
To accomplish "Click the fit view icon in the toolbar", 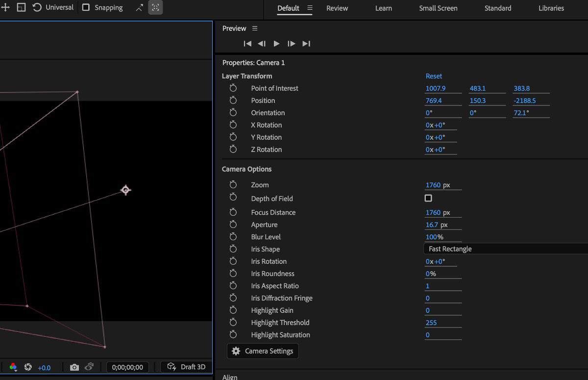I will [x=155, y=7].
